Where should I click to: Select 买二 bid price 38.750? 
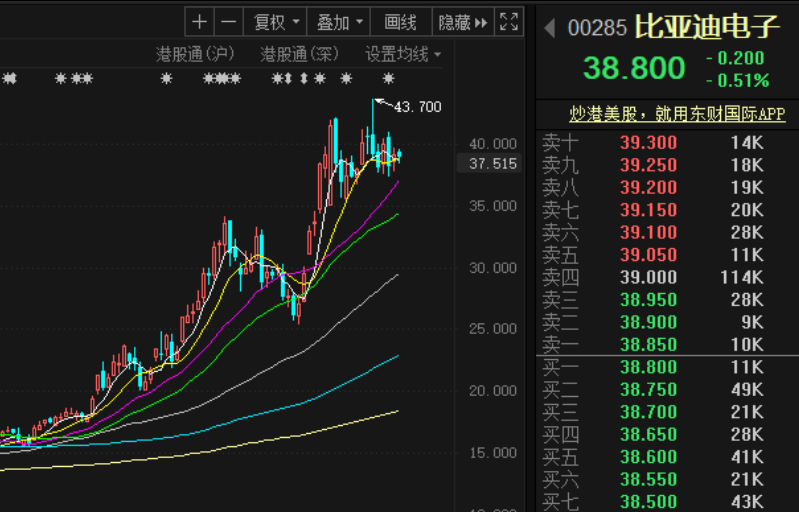click(648, 389)
